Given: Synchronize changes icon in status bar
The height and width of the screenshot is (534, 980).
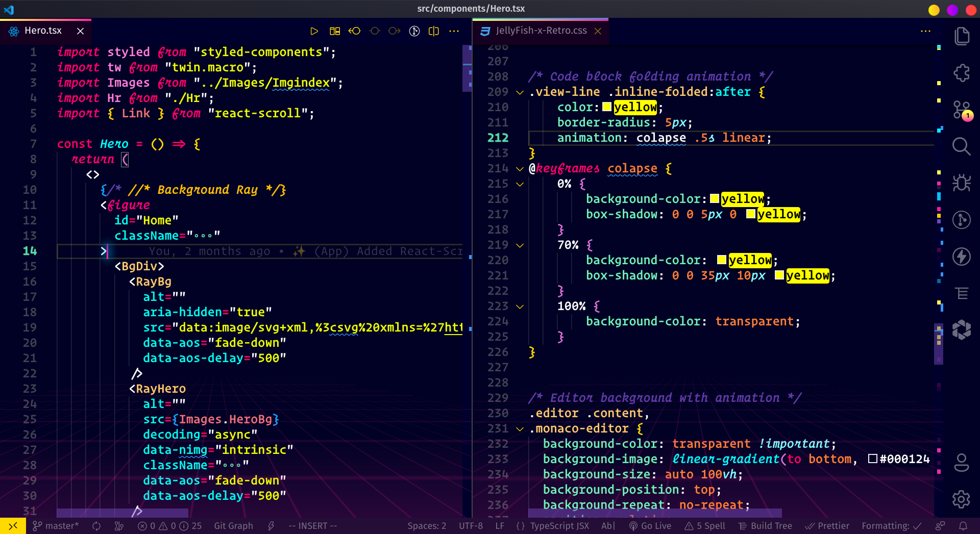Looking at the screenshot, I should [96, 526].
